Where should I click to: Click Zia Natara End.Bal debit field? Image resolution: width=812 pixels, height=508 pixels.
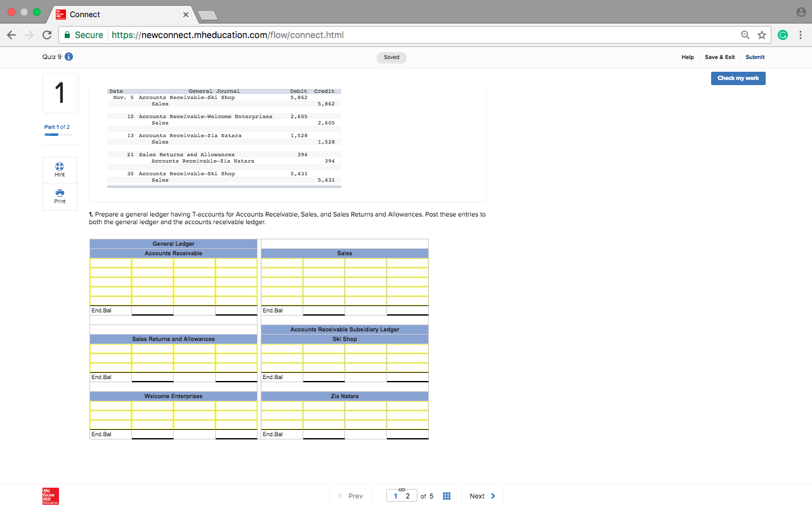[x=324, y=434]
